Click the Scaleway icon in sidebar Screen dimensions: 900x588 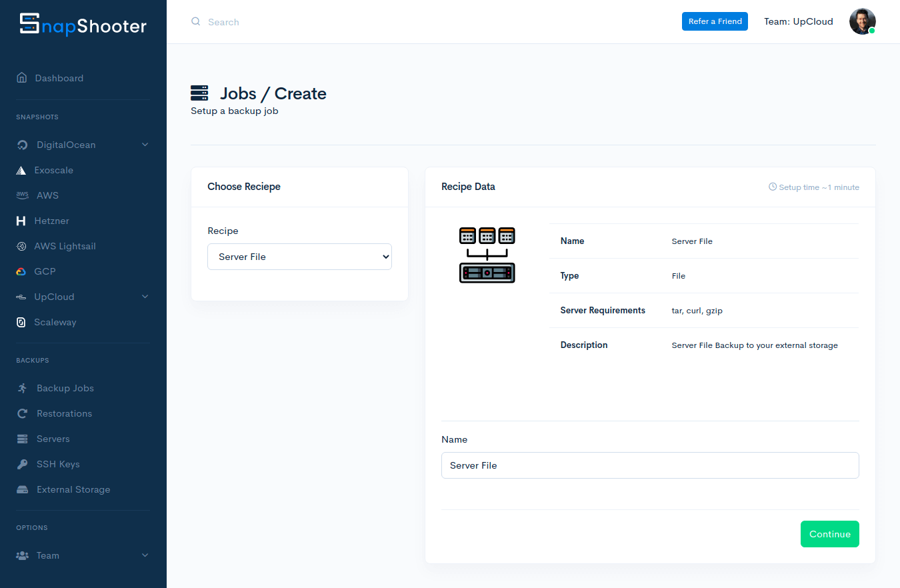[x=21, y=322]
